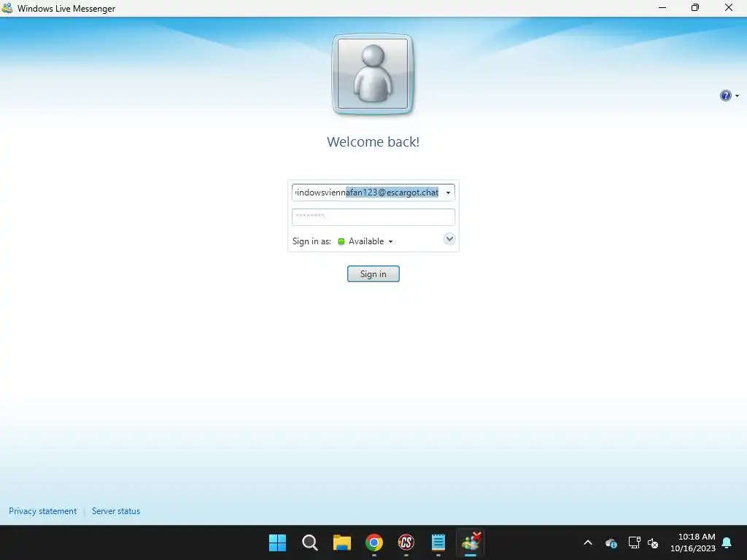Expand the sign-in options chevron
The image size is (747, 560).
449,239
